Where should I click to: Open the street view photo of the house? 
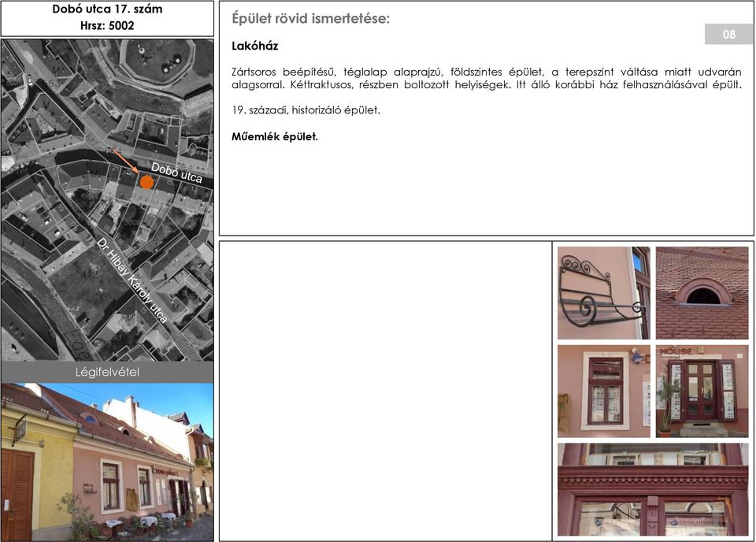pyautogui.click(x=107, y=462)
